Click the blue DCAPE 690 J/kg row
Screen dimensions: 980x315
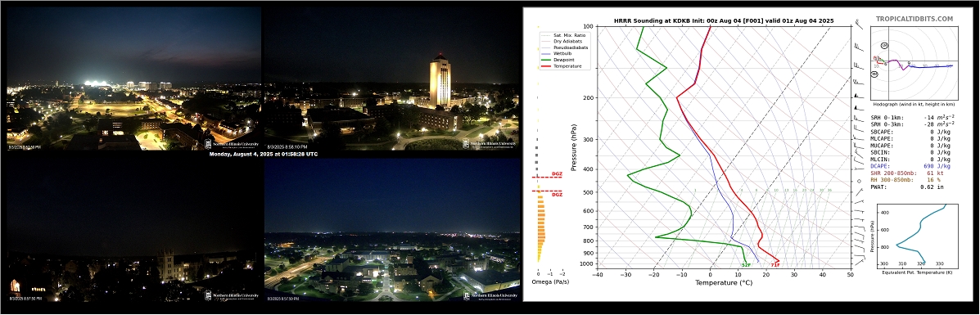[910, 165]
